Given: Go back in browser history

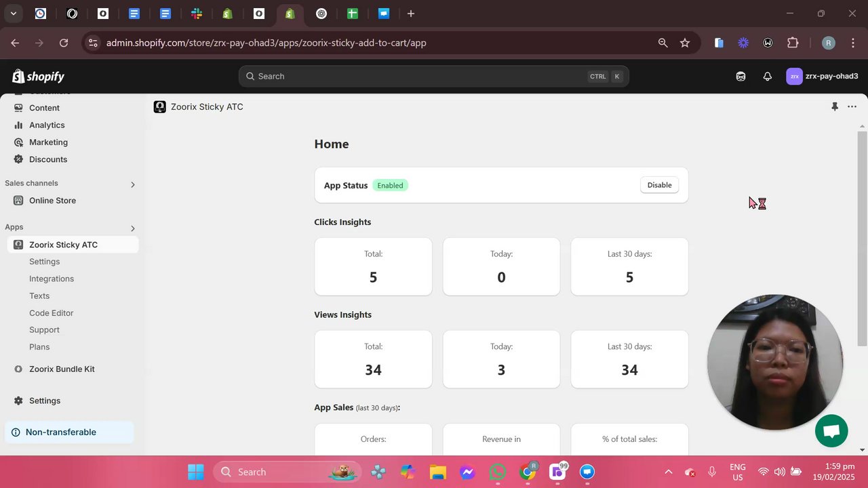Looking at the screenshot, I should tap(15, 43).
